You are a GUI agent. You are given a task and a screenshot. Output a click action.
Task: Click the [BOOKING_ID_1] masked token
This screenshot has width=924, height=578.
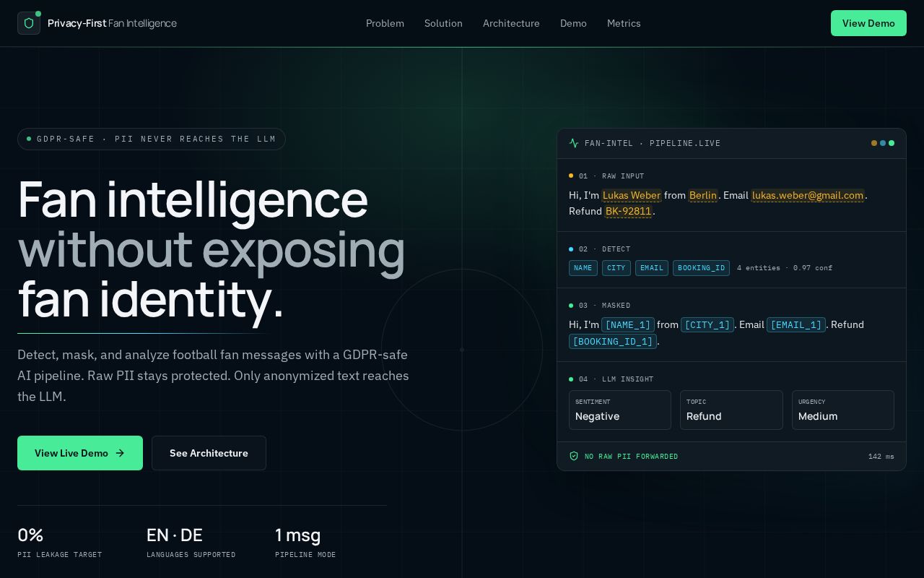point(613,341)
